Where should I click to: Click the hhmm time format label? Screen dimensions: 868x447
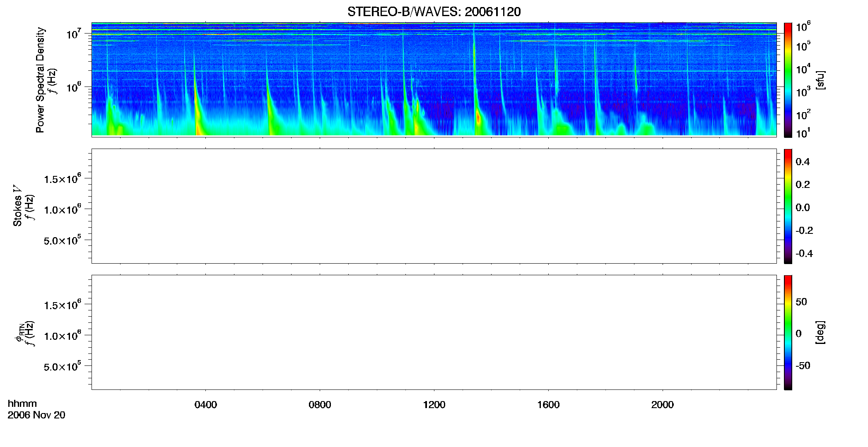[x=22, y=404]
